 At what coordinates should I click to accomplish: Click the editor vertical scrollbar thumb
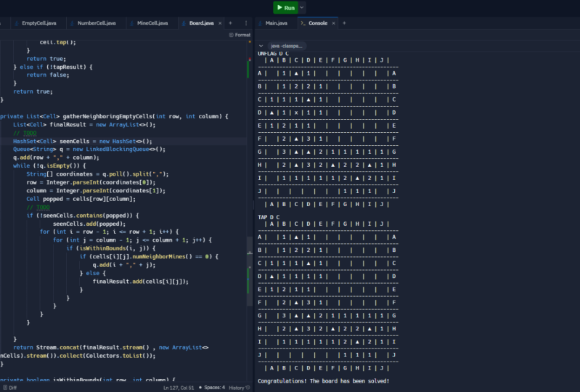(x=250, y=271)
